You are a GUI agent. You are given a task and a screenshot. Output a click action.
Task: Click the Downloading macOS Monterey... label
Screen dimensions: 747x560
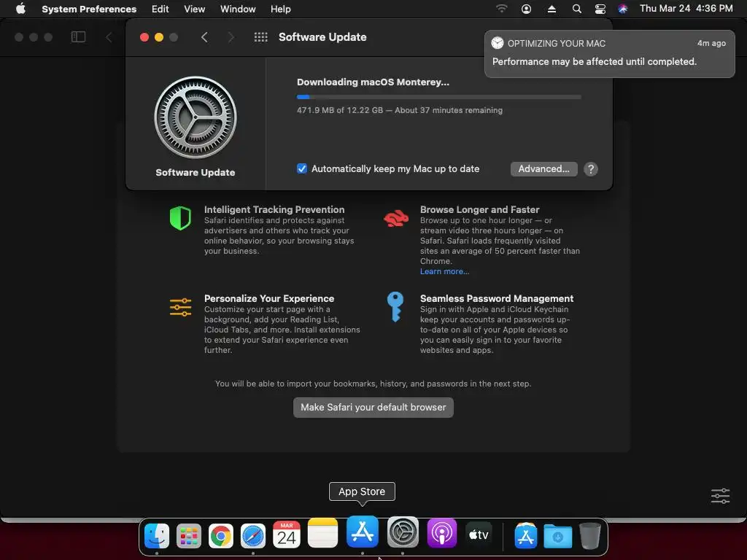(x=373, y=82)
